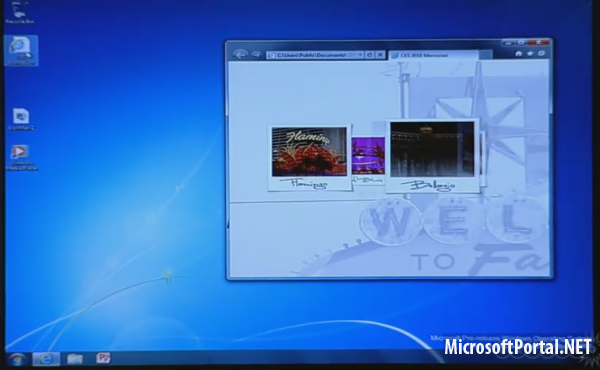The height and width of the screenshot is (370, 600).
Task: Click the browser Forward arrow button
Action: click(256, 55)
